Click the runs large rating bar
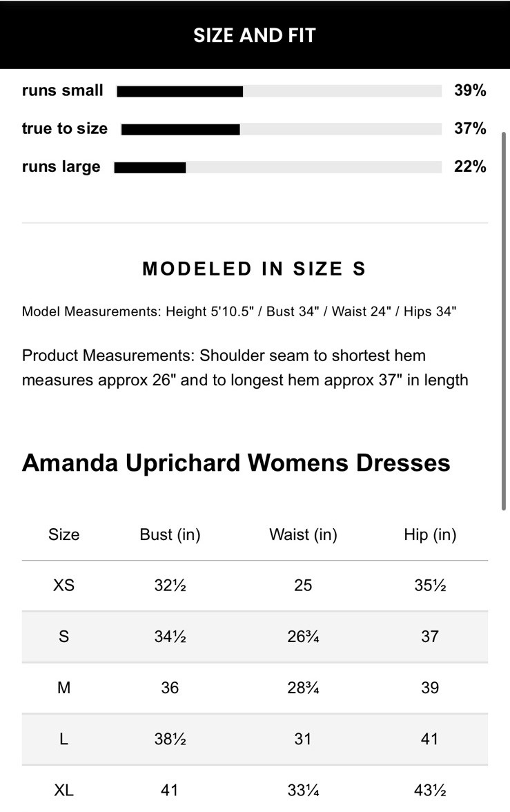 [277, 167]
